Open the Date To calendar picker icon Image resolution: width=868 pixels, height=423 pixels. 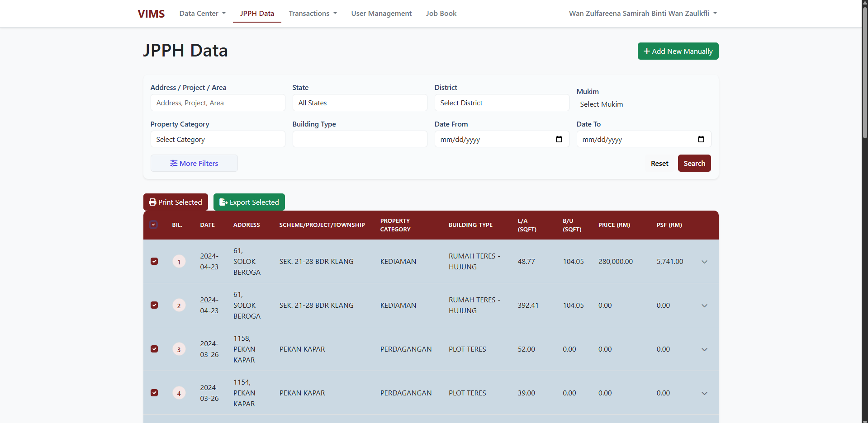pyautogui.click(x=701, y=139)
